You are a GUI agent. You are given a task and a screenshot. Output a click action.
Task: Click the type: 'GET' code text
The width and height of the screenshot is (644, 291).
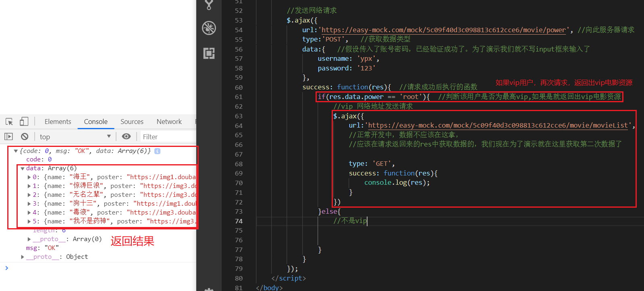(x=372, y=164)
